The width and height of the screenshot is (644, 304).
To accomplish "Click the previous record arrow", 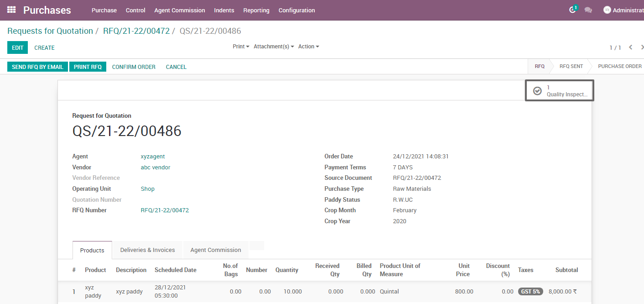I will tap(630, 47).
